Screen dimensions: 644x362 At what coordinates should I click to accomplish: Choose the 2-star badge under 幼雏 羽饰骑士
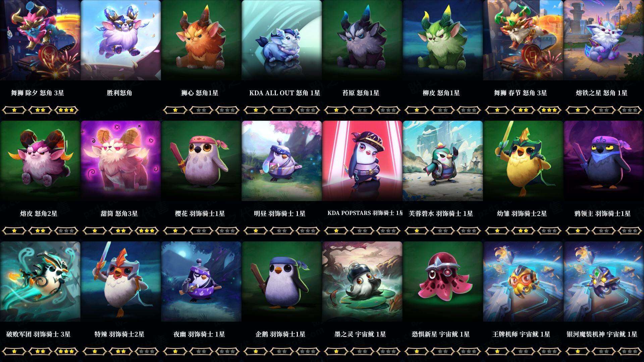click(x=523, y=231)
